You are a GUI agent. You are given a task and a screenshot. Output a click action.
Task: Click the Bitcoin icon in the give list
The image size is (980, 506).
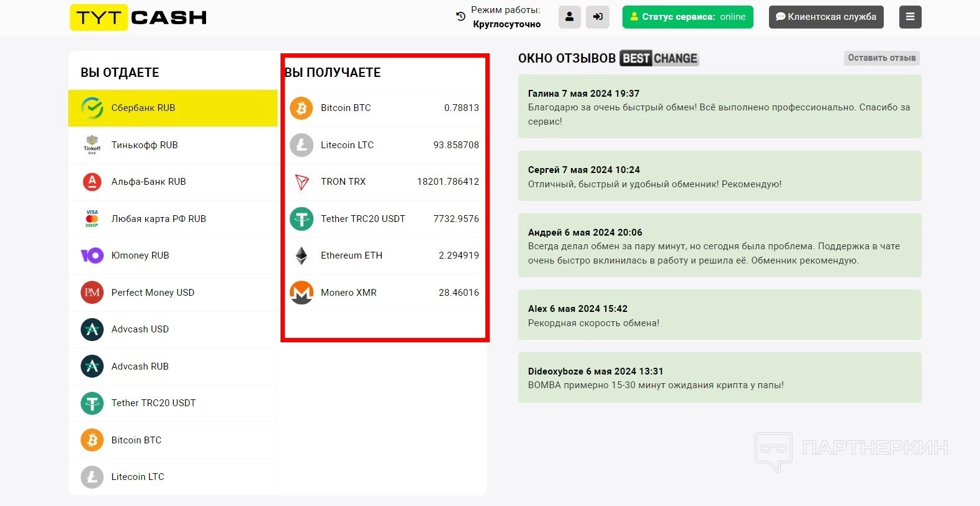click(92, 440)
